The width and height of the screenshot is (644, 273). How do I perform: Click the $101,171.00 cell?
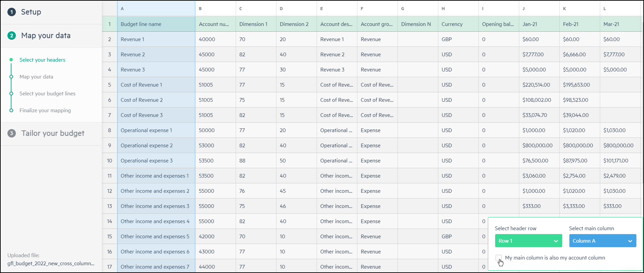pyautogui.click(x=620, y=160)
